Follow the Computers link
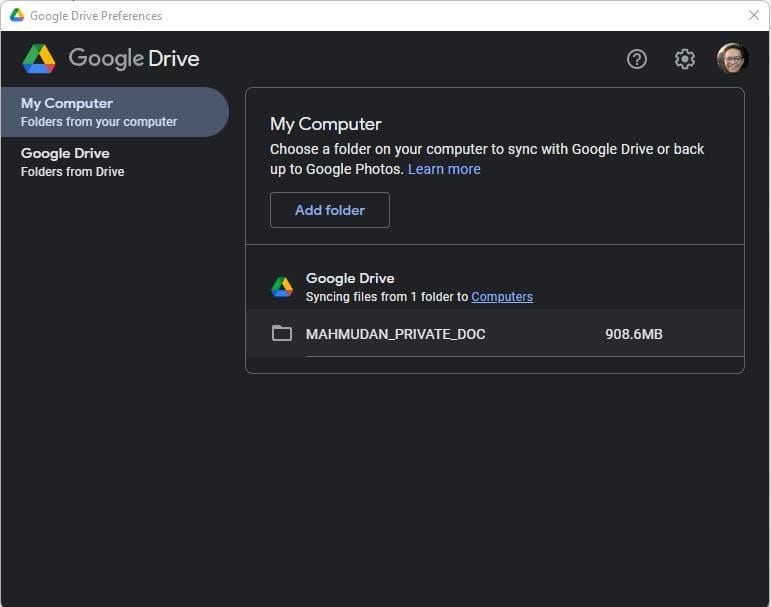 point(502,297)
